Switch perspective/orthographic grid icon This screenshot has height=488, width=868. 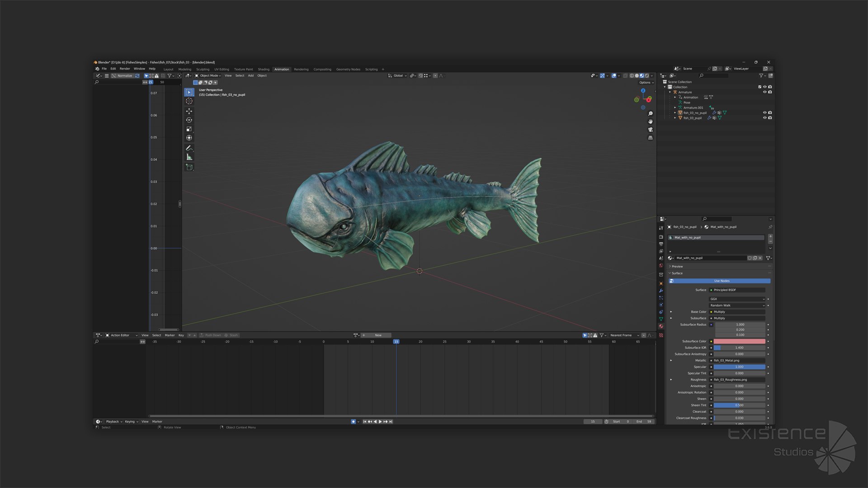pyautogui.click(x=651, y=138)
